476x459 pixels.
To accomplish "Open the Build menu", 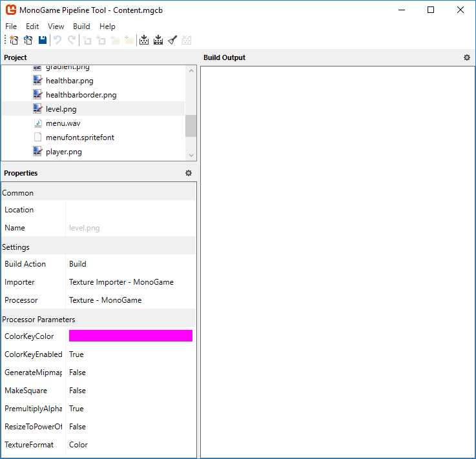I will pos(81,26).
